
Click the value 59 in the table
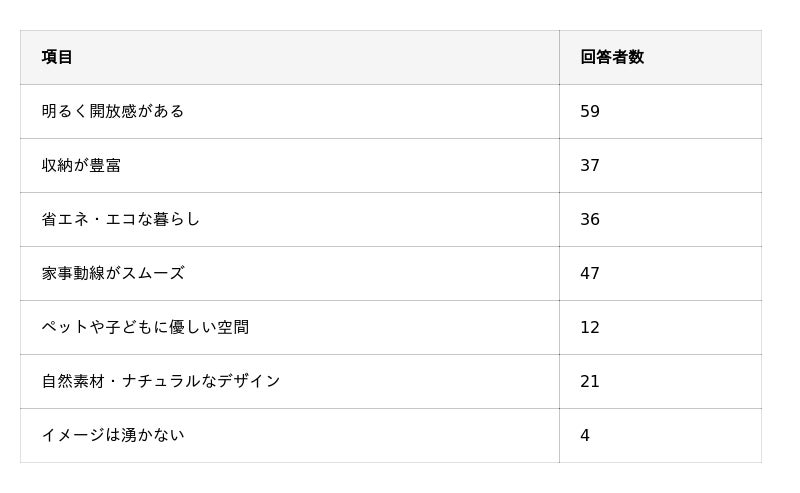point(590,111)
